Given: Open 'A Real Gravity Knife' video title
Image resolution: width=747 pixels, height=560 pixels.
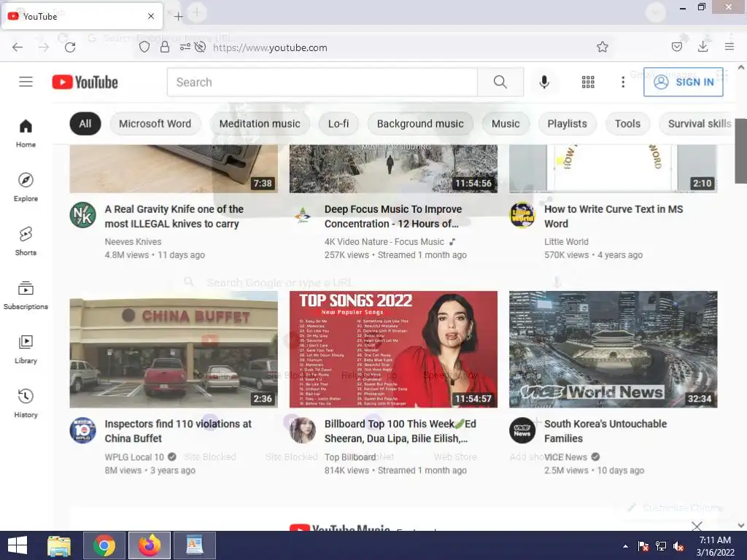Looking at the screenshot, I should pos(174,216).
